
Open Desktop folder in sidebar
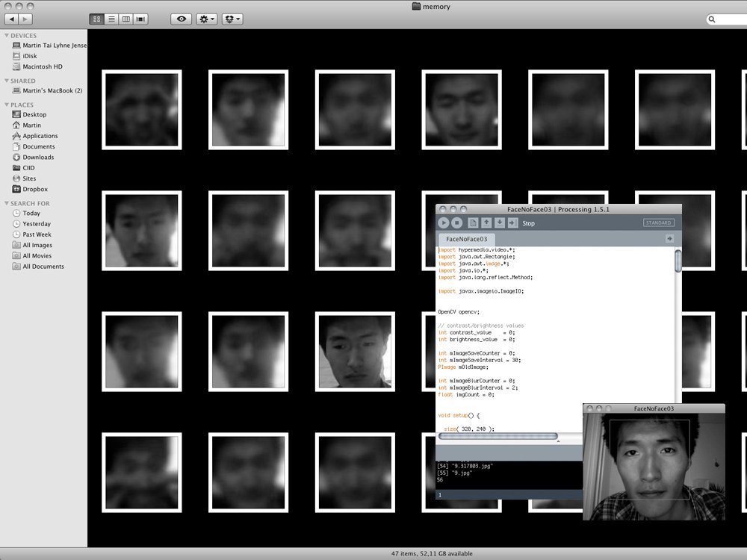(x=29, y=114)
